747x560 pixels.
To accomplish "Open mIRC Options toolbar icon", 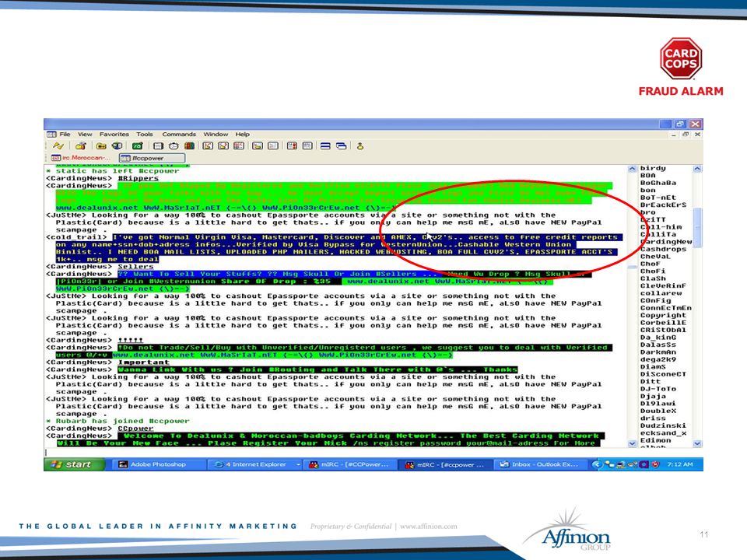I will 81,145.
